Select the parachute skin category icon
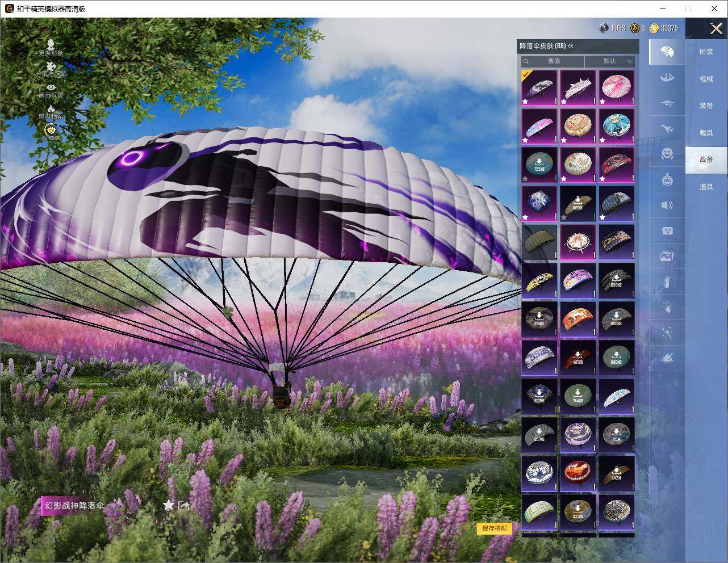728x563 pixels. pyautogui.click(x=667, y=52)
